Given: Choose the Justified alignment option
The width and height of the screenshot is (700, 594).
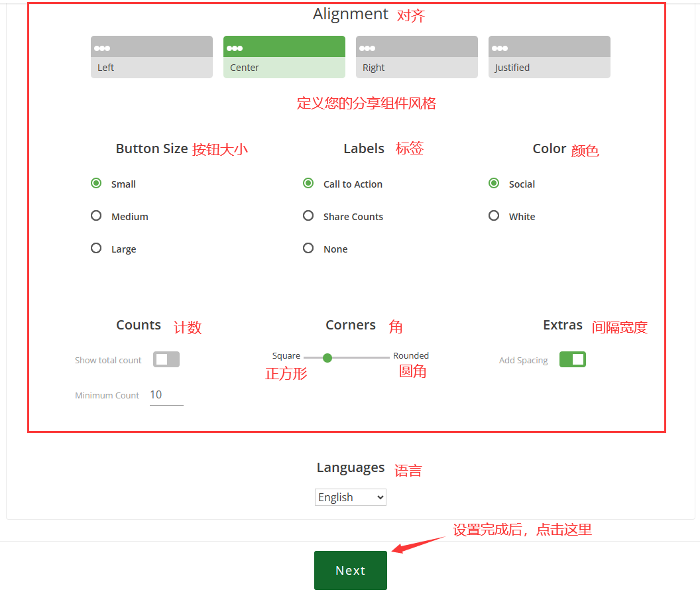Looking at the screenshot, I should [x=550, y=57].
